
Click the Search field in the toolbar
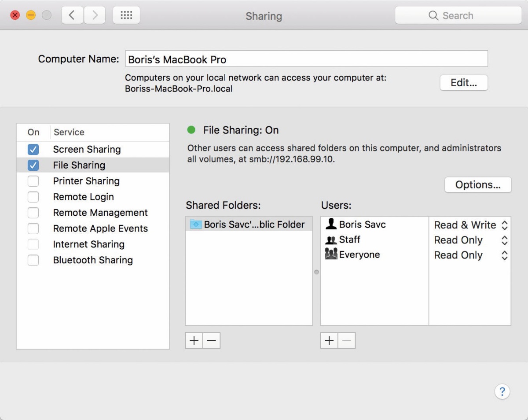[x=458, y=15]
